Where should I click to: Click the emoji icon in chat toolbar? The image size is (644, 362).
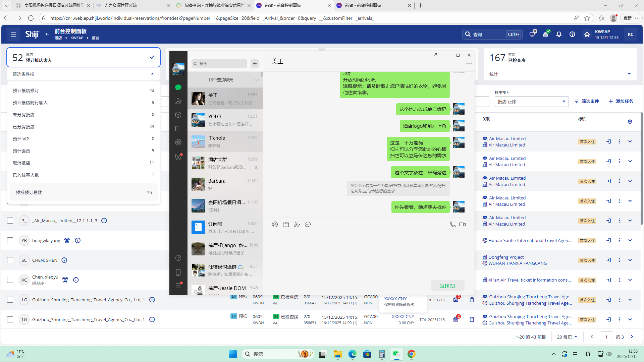click(x=275, y=225)
